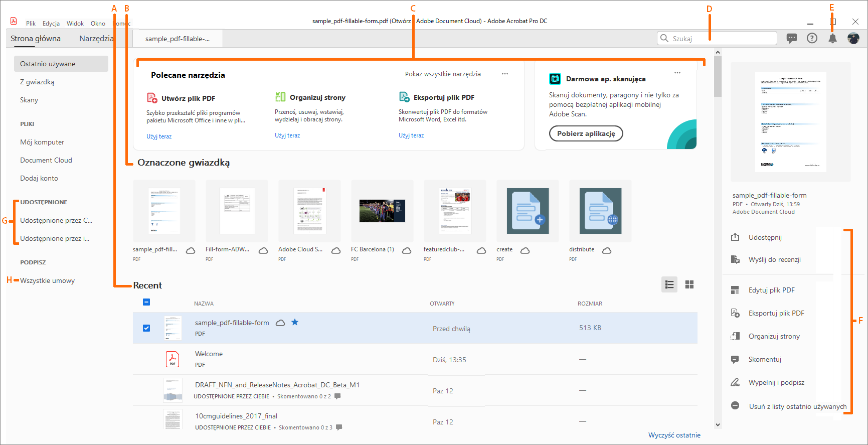The width and height of the screenshot is (868, 445).
Task: Click the Eksportuj plik PDF icon in recommended tools
Action: click(404, 97)
